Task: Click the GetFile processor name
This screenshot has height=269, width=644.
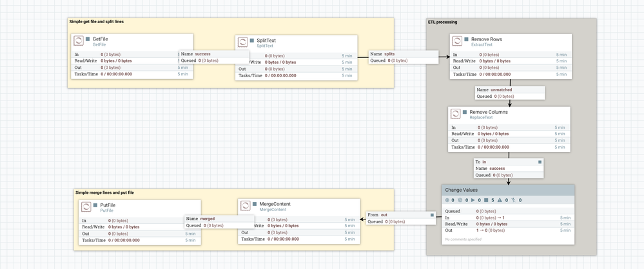Action: click(x=100, y=39)
